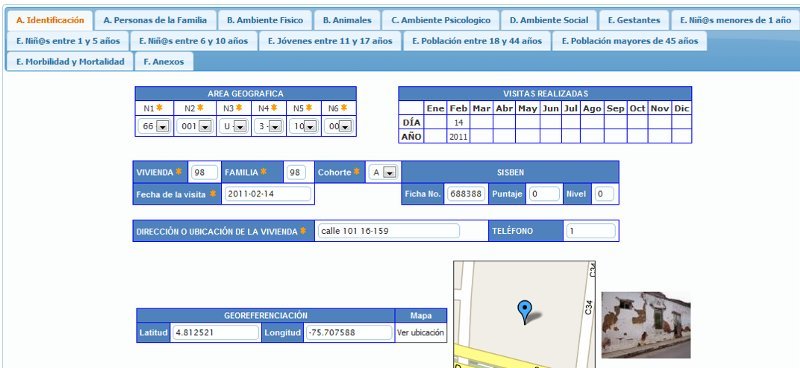The height and width of the screenshot is (368, 800).
Task: Click the VISITAS REALIZADAS table title
Action: (x=545, y=93)
